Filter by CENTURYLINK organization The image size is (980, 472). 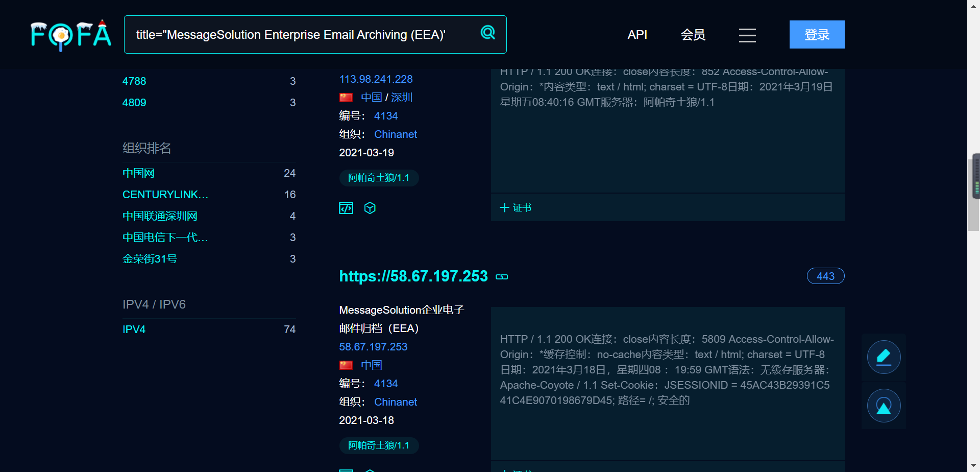(165, 195)
